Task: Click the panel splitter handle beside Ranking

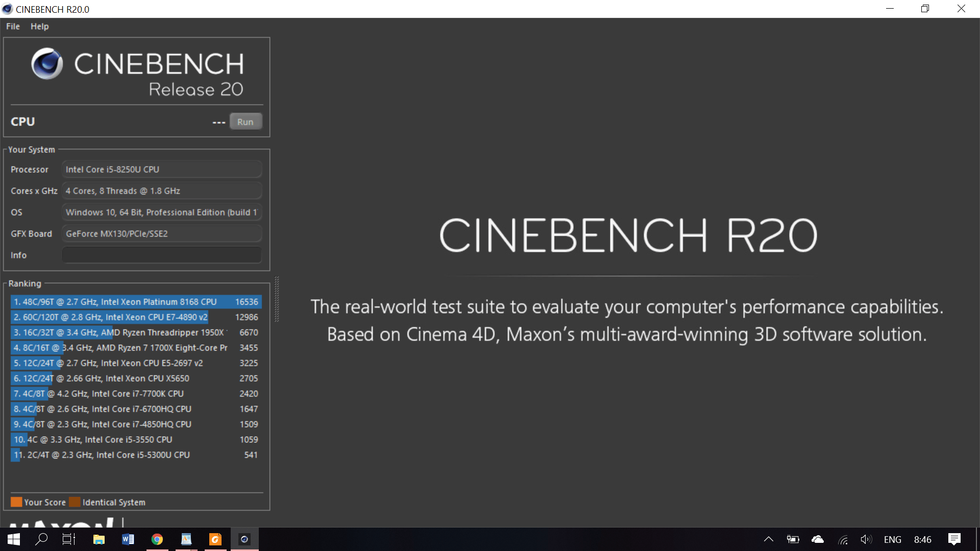Action: click(x=277, y=299)
